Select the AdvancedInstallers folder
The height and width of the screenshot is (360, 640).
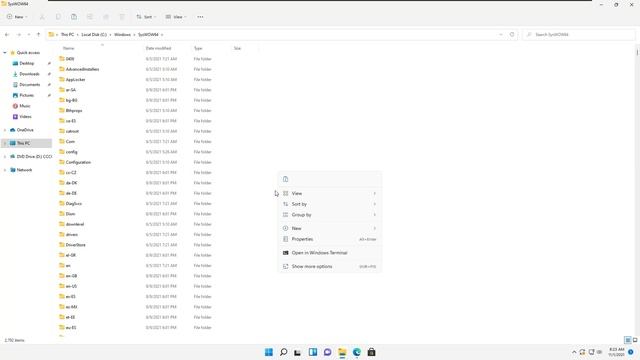[x=82, y=69]
